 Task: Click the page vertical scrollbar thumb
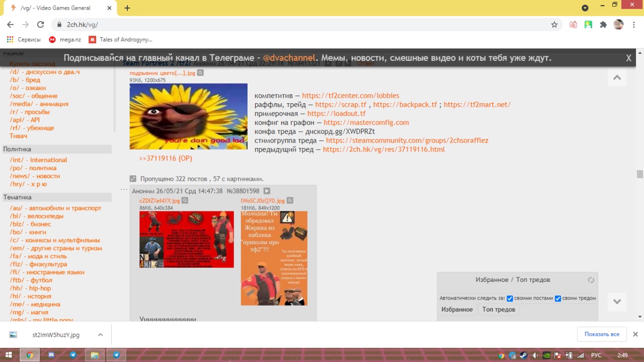tap(640, 174)
